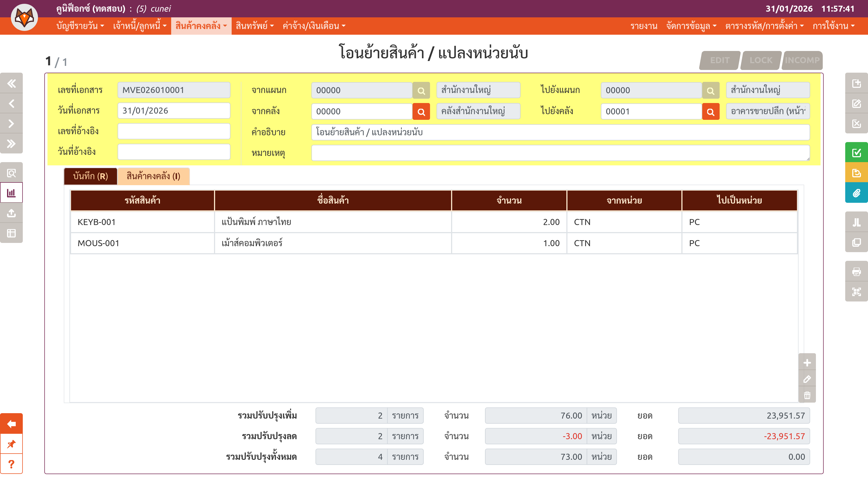Screen dimensions: 868x488
Task: Click the green check save icon
Action: [x=856, y=153]
